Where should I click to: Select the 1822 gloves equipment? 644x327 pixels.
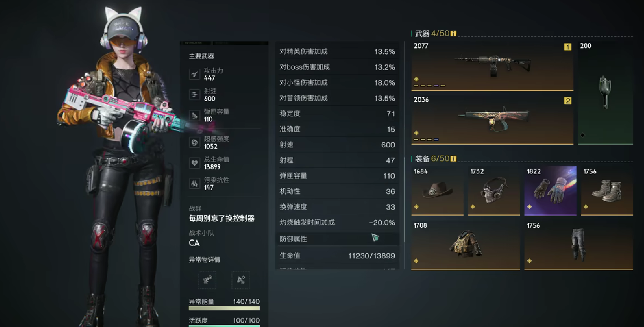point(551,191)
